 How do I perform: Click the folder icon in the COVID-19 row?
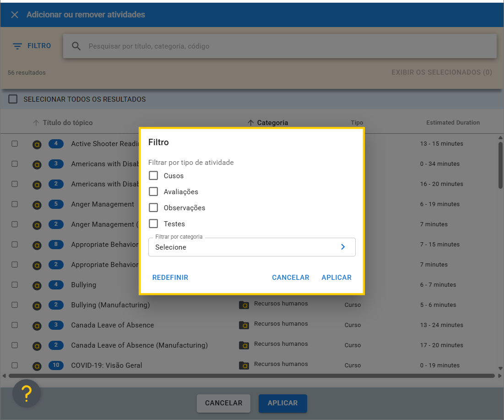click(x=244, y=365)
